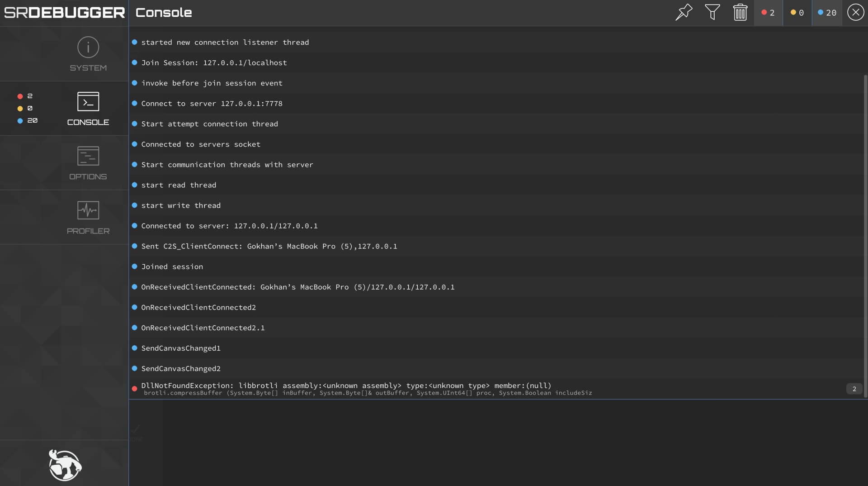The width and height of the screenshot is (868, 486).
Task: Click the duplicate count badge on error
Action: coord(854,389)
